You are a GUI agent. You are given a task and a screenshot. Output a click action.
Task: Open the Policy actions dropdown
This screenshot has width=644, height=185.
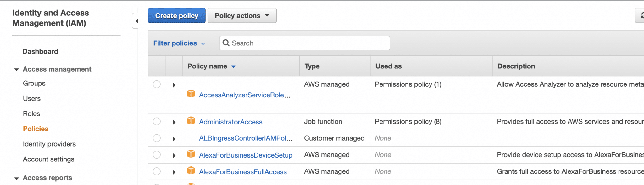242,16
